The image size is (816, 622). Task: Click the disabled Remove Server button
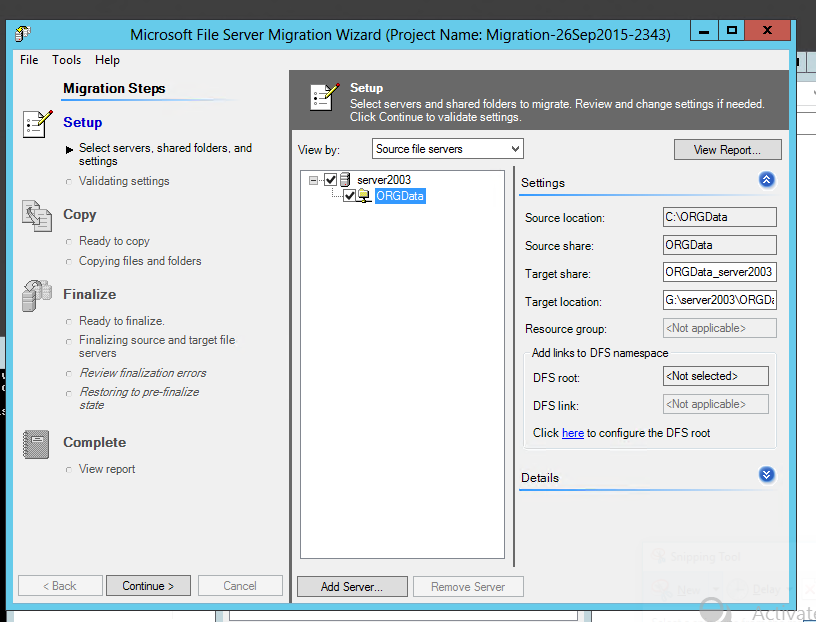468,587
